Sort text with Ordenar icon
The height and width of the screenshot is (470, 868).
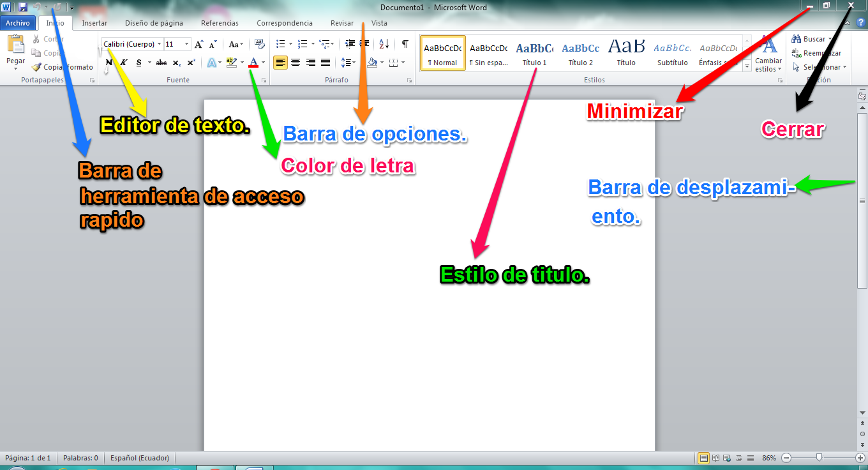[384, 43]
